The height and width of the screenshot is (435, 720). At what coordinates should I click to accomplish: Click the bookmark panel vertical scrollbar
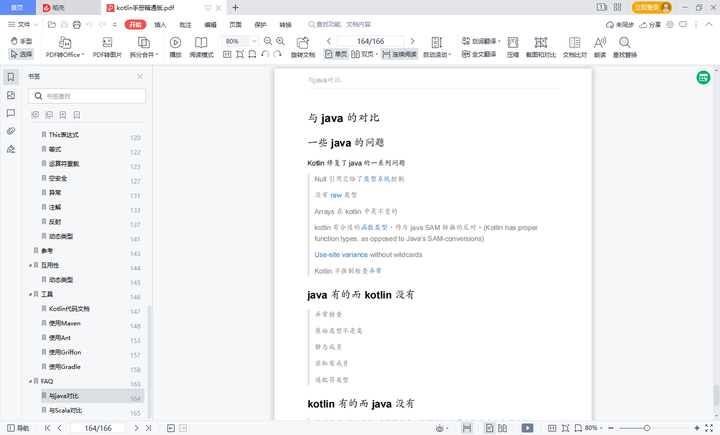coord(149,361)
